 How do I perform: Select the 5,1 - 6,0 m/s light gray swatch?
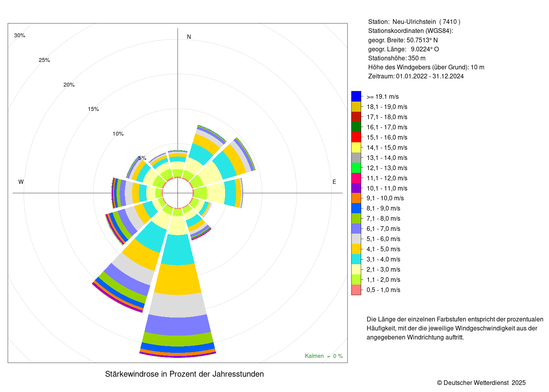(x=356, y=239)
